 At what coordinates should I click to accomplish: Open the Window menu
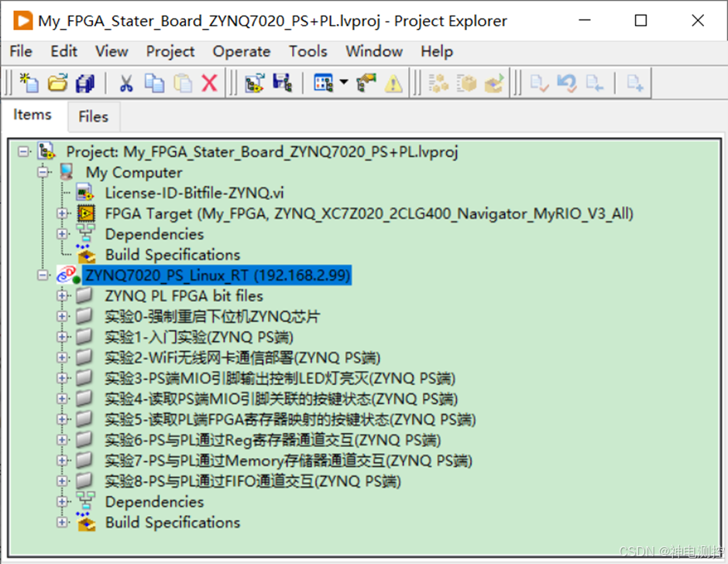pyautogui.click(x=374, y=52)
